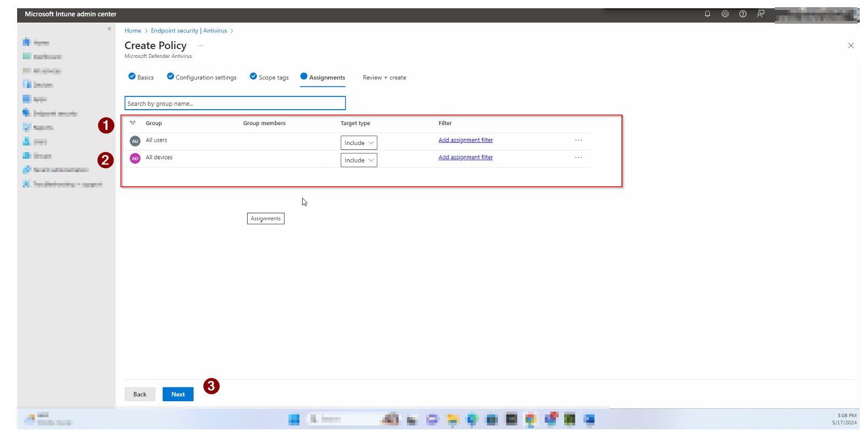Open the ellipsis beside Create Policy title

tap(201, 46)
